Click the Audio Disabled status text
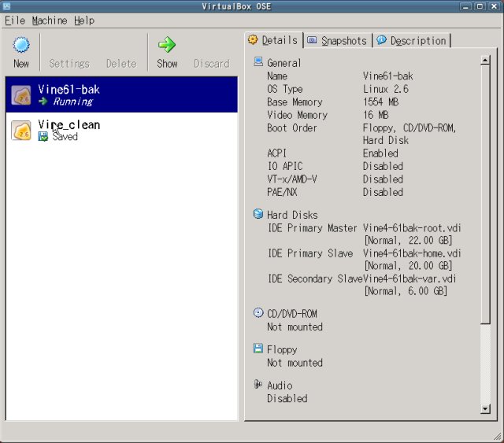This screenshot has height=443, width=504. click(287, 398)
